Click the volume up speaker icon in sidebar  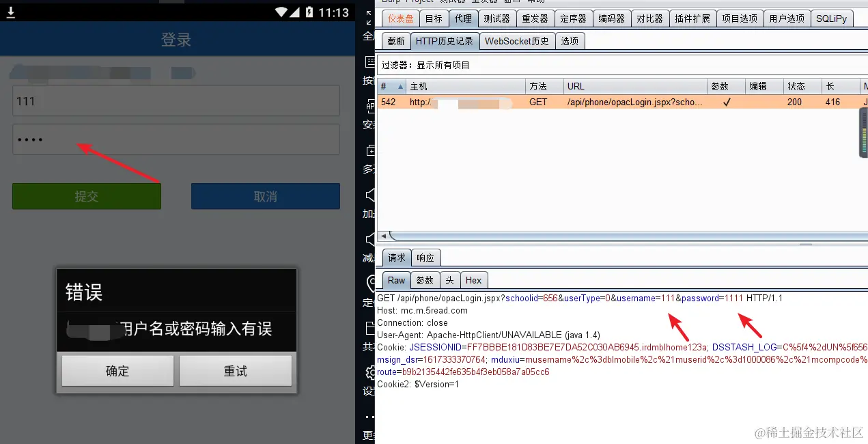[369, 195]
